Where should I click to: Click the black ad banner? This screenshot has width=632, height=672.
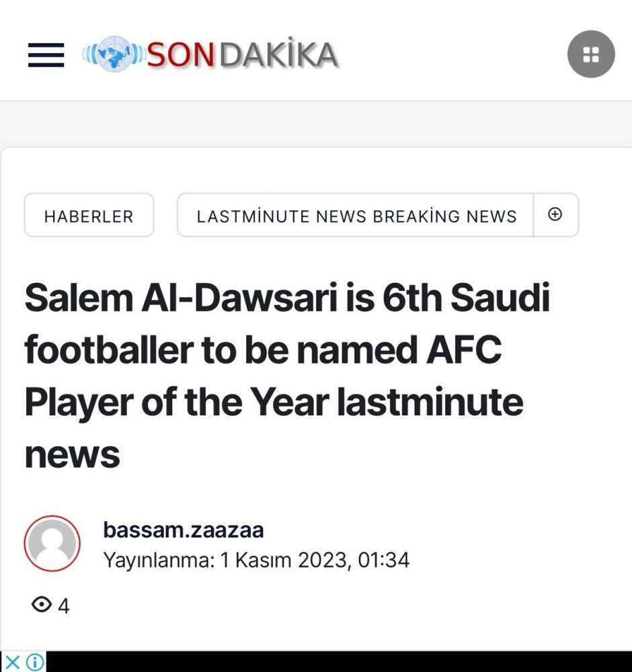point(336,662)
